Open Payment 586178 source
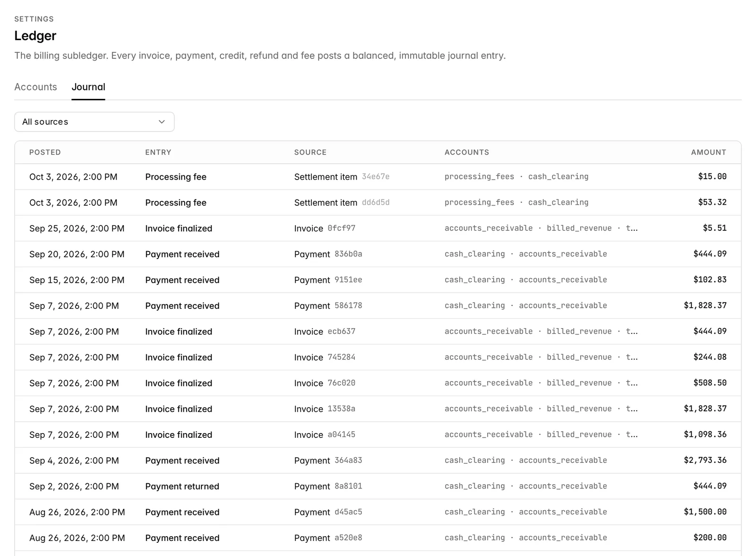The image size is (756, 556). pyautogui.click(x=328, y=306)
